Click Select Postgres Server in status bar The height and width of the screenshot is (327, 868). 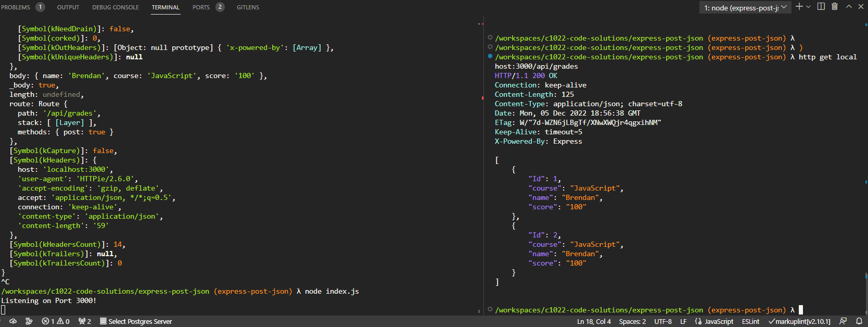click(136, 321)
